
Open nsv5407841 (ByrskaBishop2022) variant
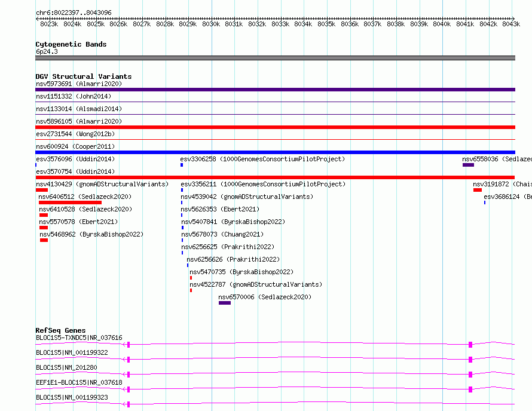coord(233,222)
